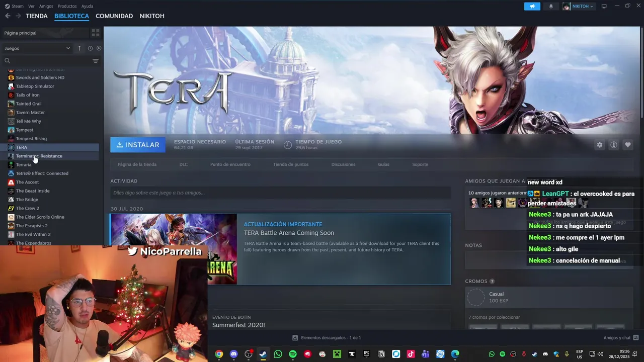Select Tetris Effect: Connected entry
644x362 pixels.
(50, 173)
